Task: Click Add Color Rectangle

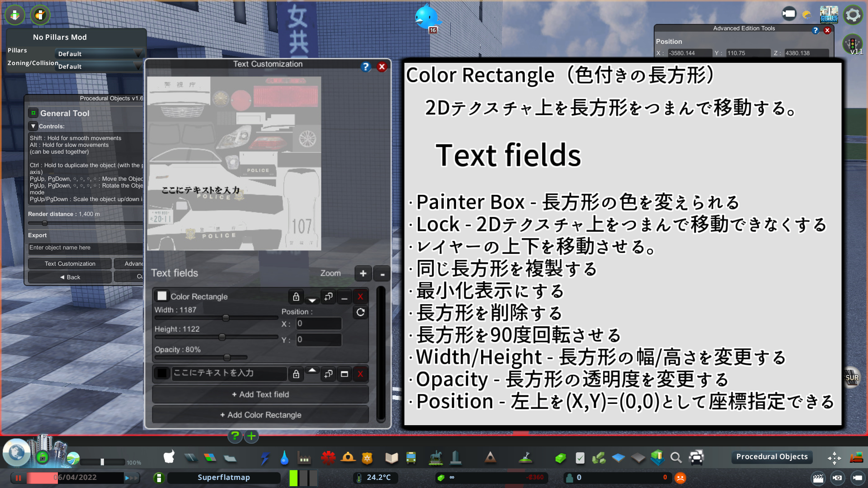Action: click(260, 414)
